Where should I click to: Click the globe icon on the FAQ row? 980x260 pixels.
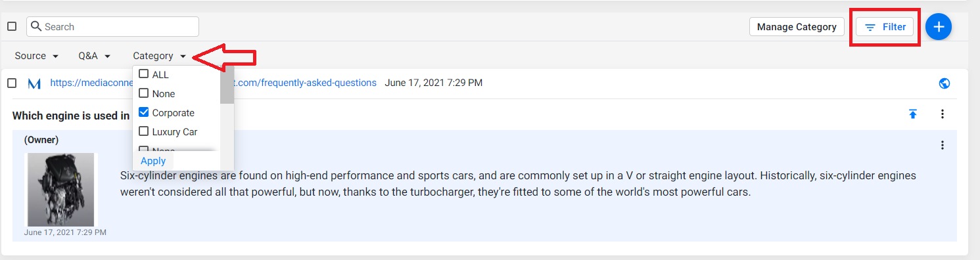(x=945, y=83)
